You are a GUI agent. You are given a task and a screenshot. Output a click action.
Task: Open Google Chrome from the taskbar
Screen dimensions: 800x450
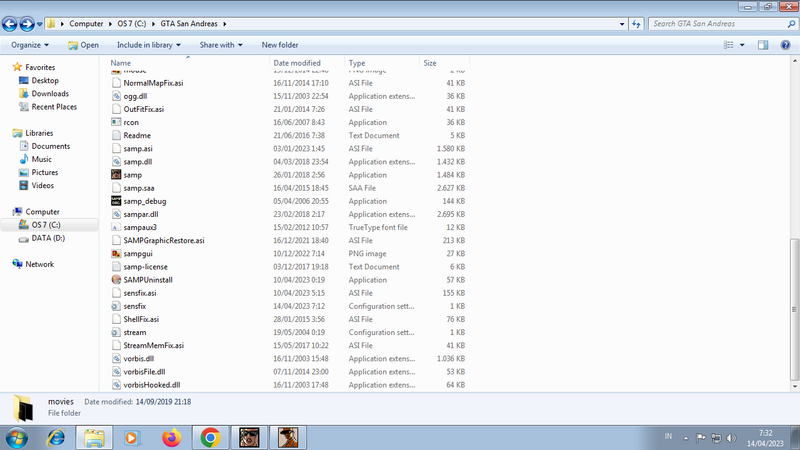pos(210,438)
